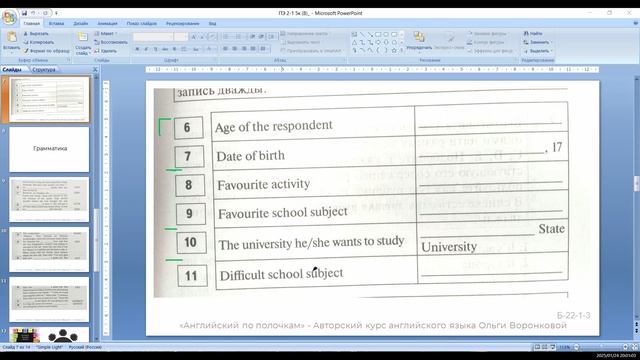Open the font color dropdown
Image resolution: width=640 pixels, height=360 pixels.
point(211,49)
